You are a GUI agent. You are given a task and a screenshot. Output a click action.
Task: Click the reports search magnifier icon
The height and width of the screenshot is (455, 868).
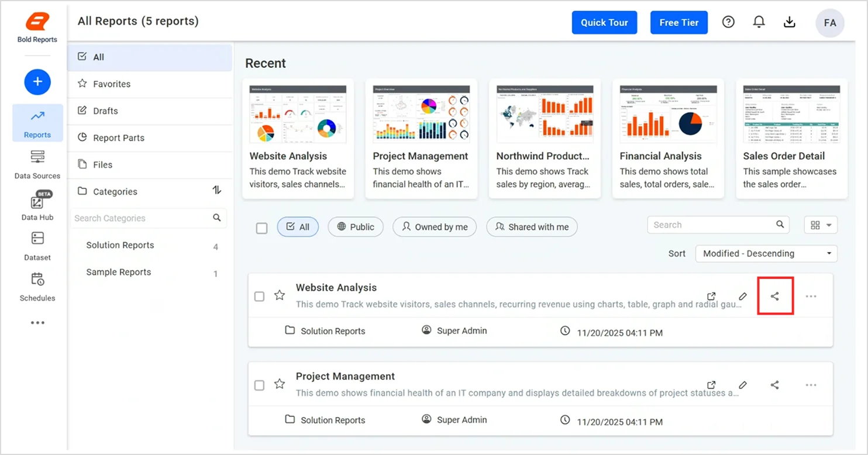pos(780,225)
